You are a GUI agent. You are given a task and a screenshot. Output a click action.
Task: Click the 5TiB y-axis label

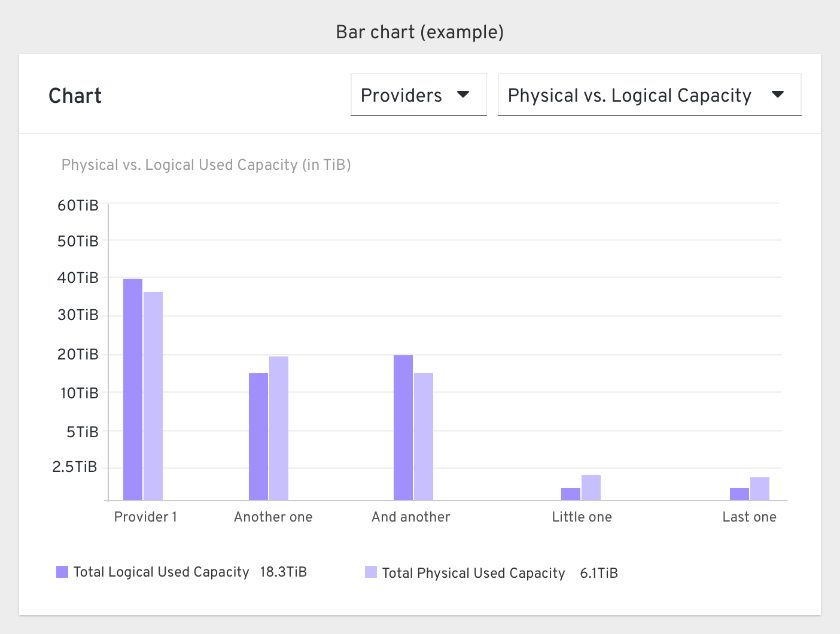83,432
